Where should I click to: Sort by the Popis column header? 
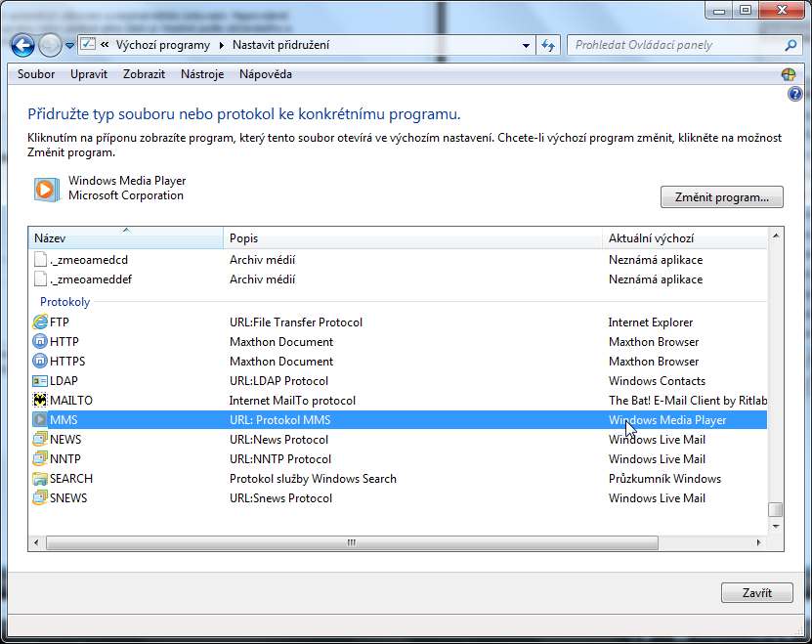click(x=412, y=238)
